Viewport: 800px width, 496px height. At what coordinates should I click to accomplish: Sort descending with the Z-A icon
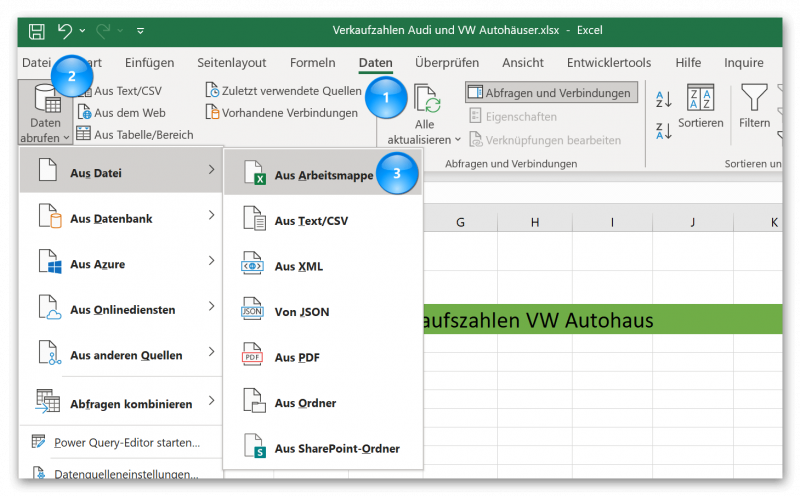tap(664, 131)
